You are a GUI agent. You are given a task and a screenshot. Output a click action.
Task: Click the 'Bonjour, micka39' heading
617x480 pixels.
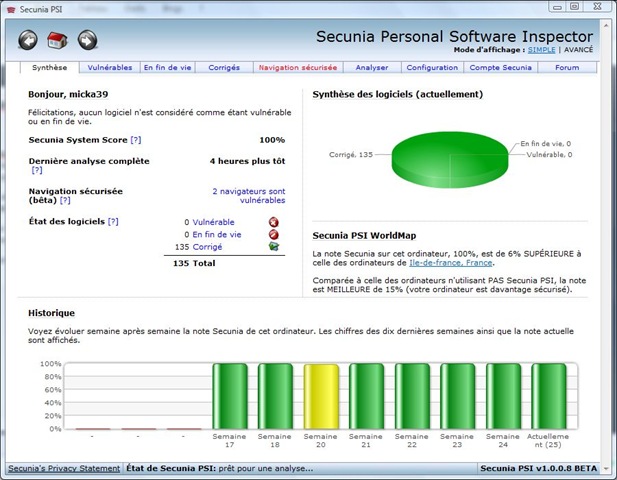point(68,94)
